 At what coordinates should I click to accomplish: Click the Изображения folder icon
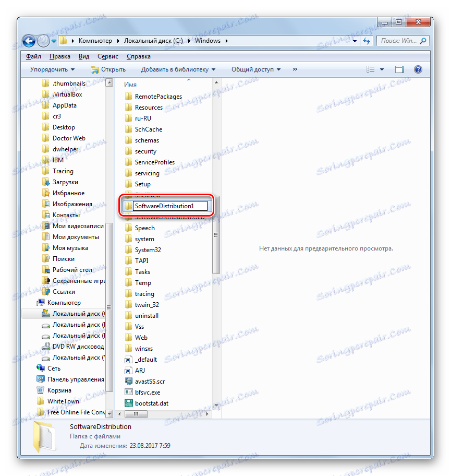tap(46, 204)
